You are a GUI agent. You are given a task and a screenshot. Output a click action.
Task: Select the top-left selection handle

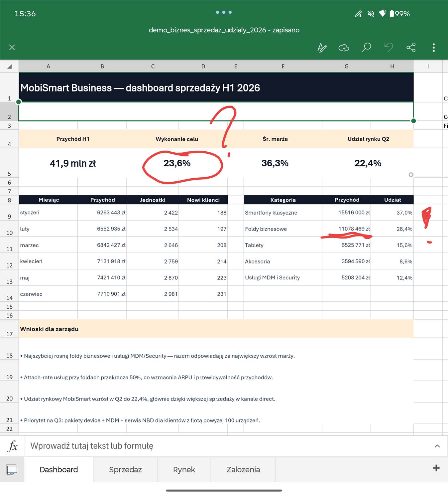(19, 102)
